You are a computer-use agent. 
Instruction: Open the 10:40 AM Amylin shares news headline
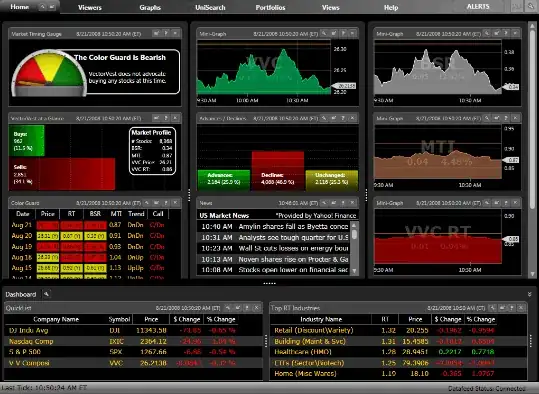click(274, 227)
